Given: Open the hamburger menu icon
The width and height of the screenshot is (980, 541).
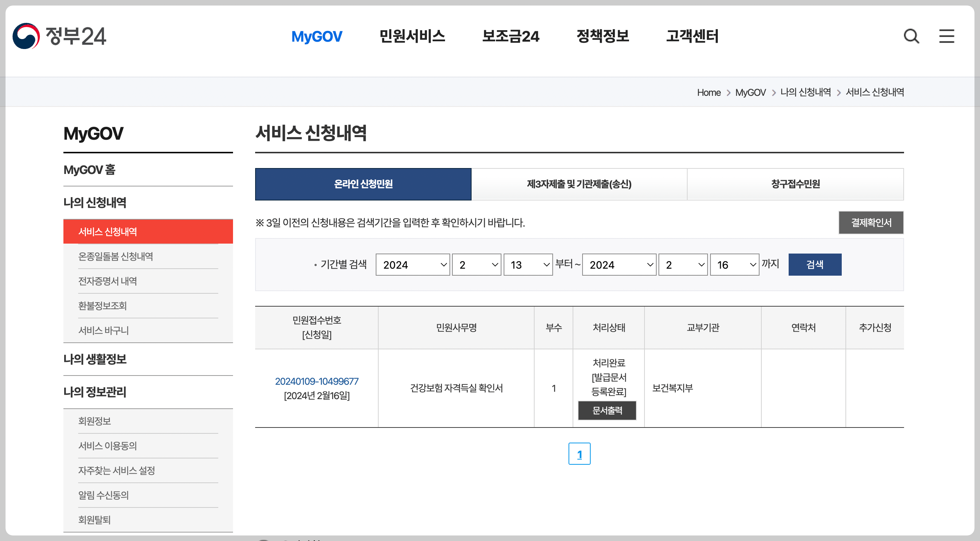Looking at the screenshot, I should point(946,36).
